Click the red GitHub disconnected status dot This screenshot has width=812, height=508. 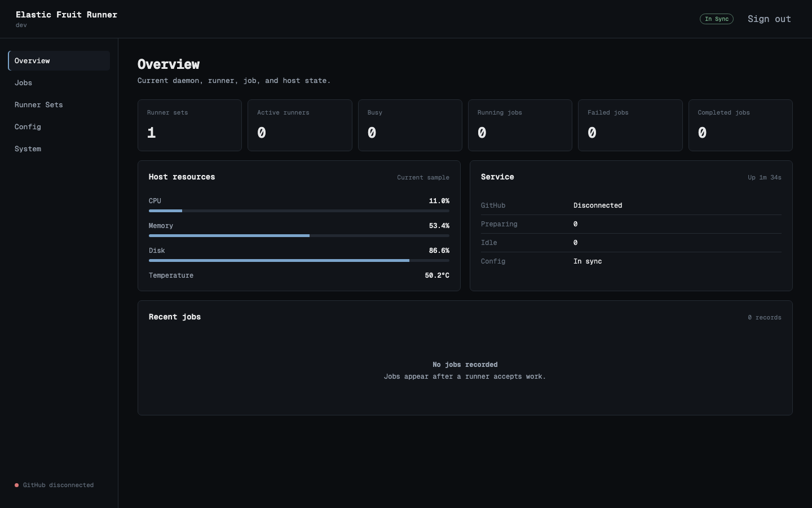(x=16, y=485)
